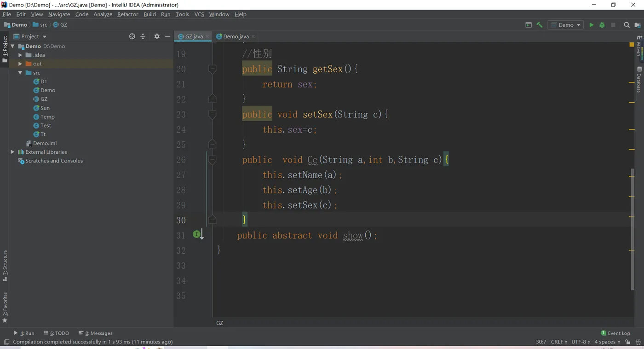The width and height of the screenshot is (644, 349).
Task: Open the 4: Run tool window
Action: click(x=24, y=333)
